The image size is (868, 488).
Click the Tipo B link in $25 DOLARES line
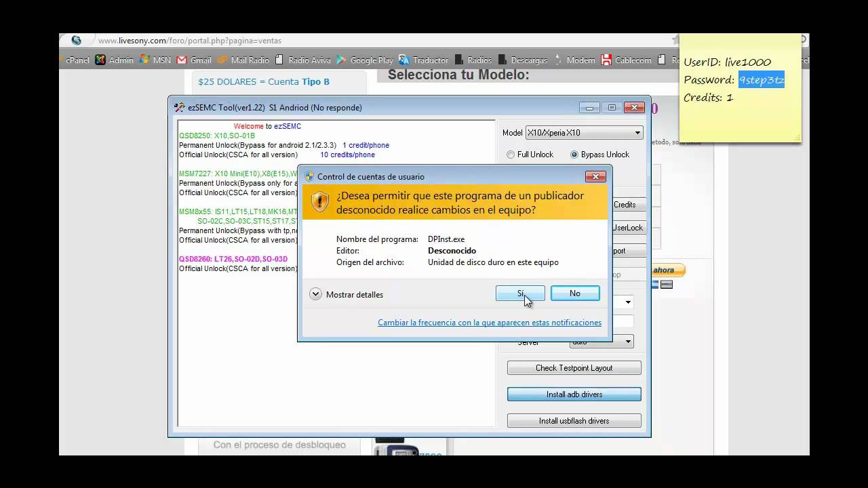point(315,81)
